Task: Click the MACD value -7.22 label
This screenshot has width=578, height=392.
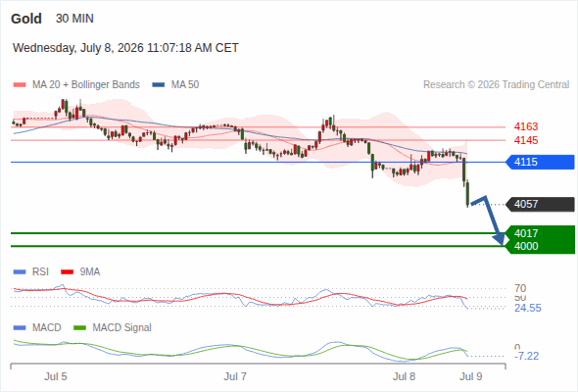Action: pyautogui.click(x=526, y=356)
